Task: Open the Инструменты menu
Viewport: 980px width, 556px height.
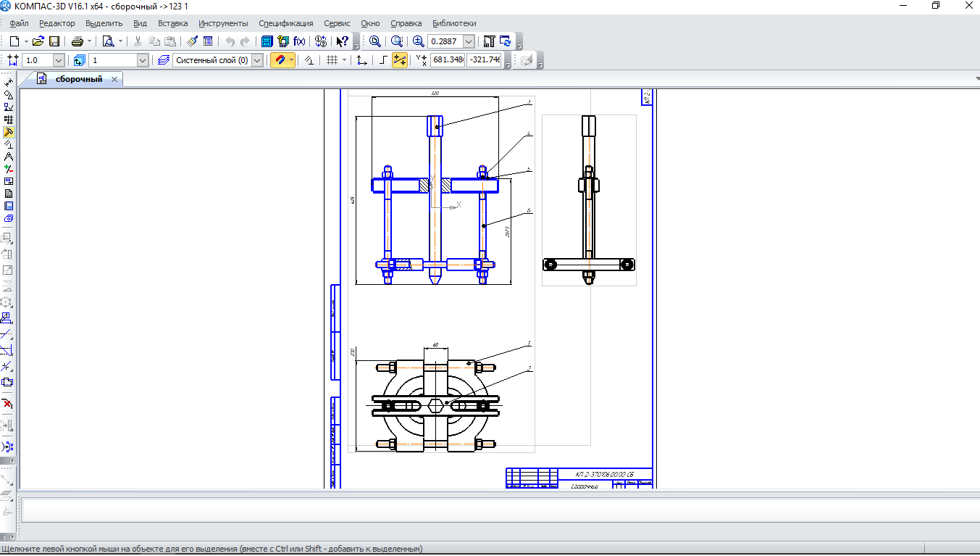Action: [223, 23]
